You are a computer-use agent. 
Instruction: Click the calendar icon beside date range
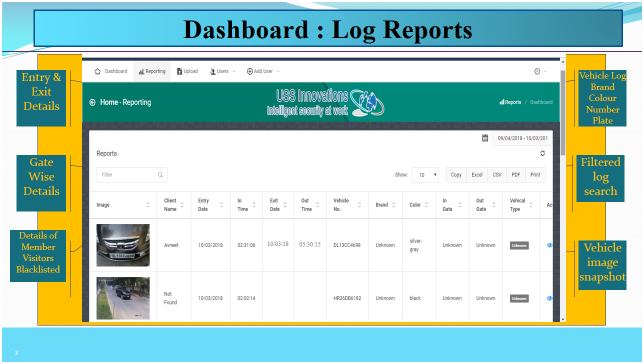tap(485, 138)
